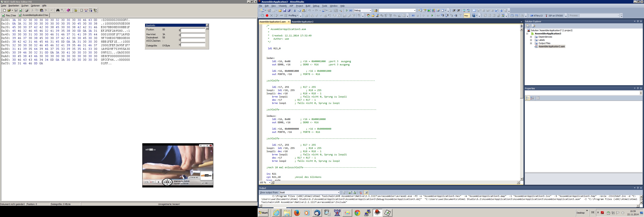Click Start Debugging and Break icon
The width and height of the screenshot is (644, 217).
pos(351,10)
